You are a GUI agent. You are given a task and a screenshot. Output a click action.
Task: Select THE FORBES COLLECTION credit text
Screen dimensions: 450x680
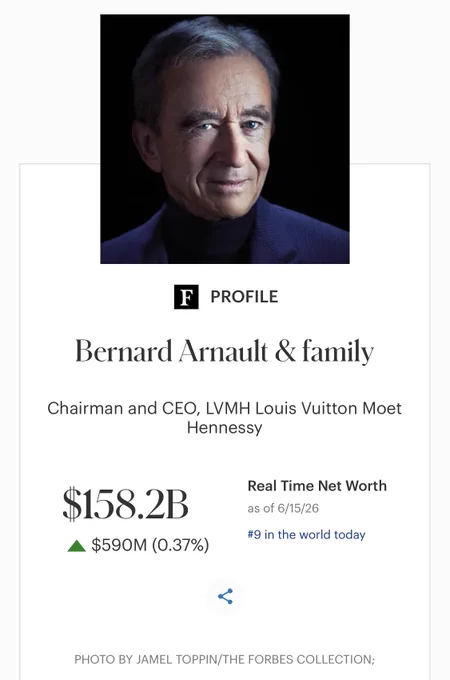pyautogui.click(x=298, y=660)
